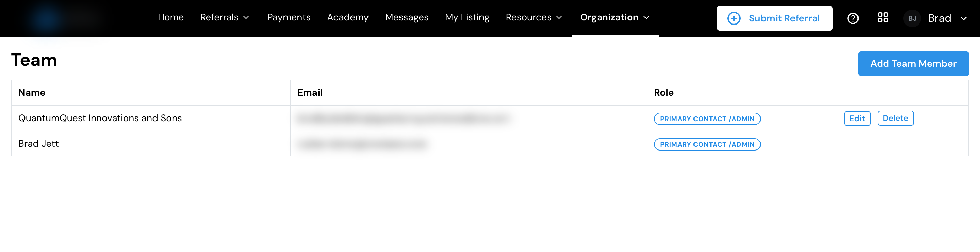The height and width of the screenshot is (252, 980).
Task: Expand the Referrals dropdown menu
Action: point(225,17)
